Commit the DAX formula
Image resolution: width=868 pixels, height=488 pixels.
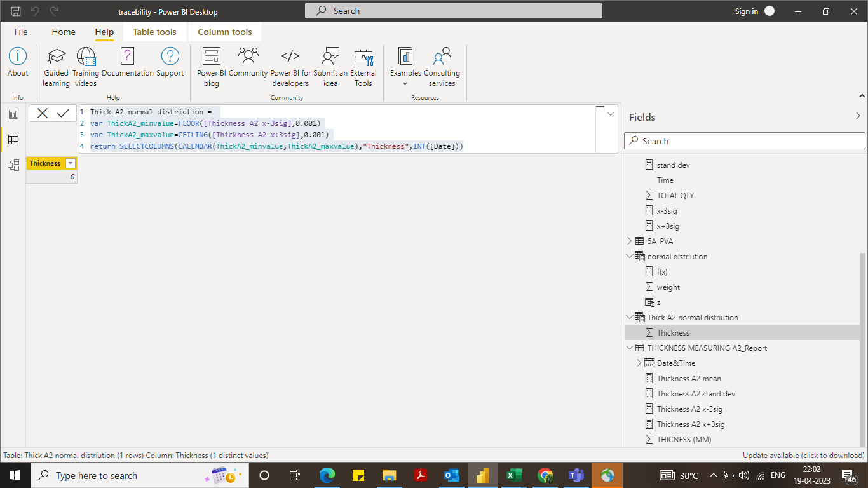(x=63, y=113)
